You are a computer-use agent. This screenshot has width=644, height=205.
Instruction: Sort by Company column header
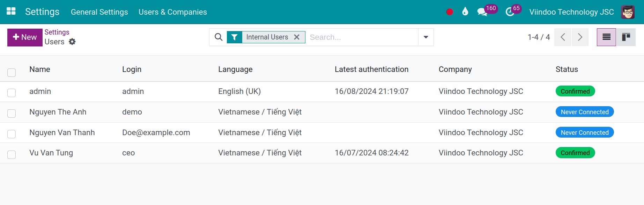click(x=455, y=69)
